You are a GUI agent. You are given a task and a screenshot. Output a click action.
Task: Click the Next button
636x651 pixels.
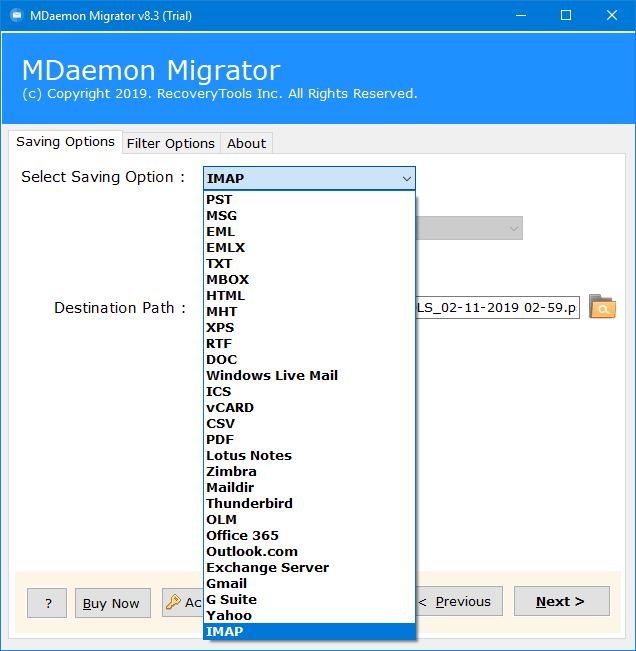pos(562,601)
